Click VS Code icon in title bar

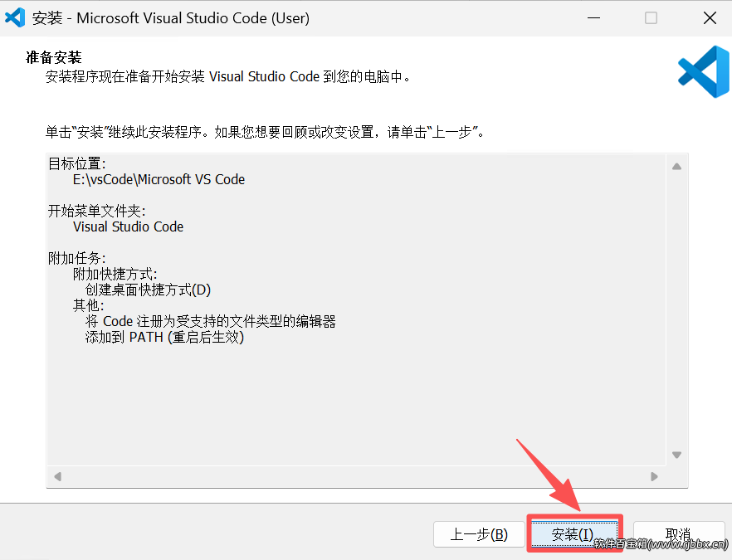pyautogui.click(x=15, y=17)
